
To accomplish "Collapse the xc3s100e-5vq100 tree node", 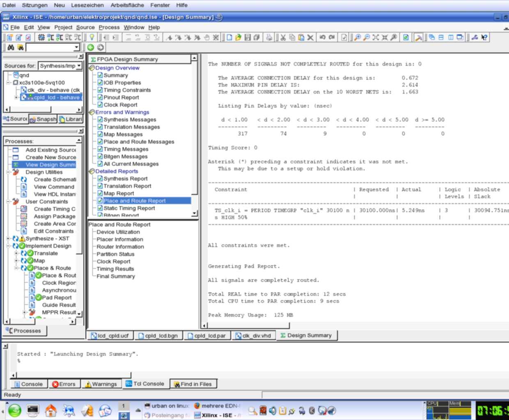I will 8,82.
